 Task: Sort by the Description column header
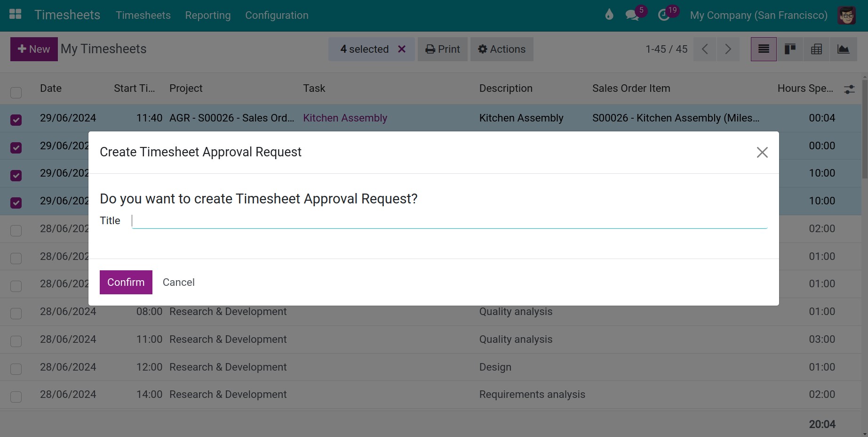[x=506, y=88]
